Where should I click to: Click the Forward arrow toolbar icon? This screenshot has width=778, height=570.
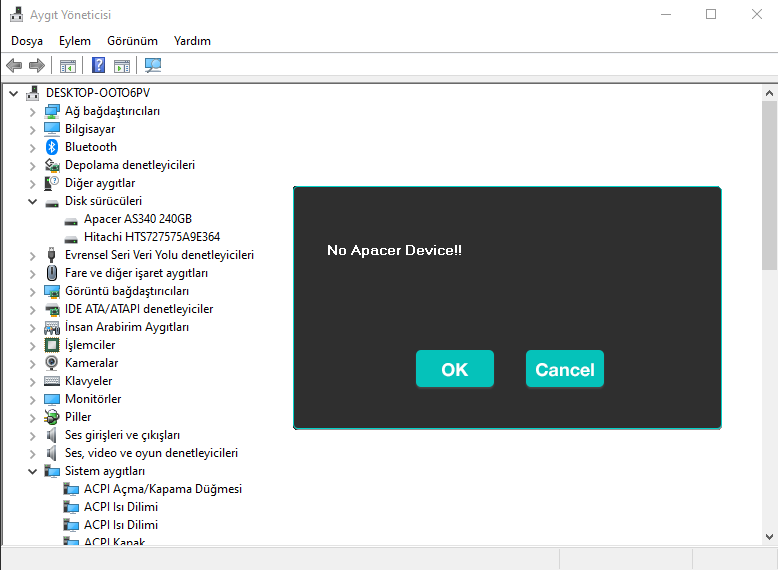[37, 65]
